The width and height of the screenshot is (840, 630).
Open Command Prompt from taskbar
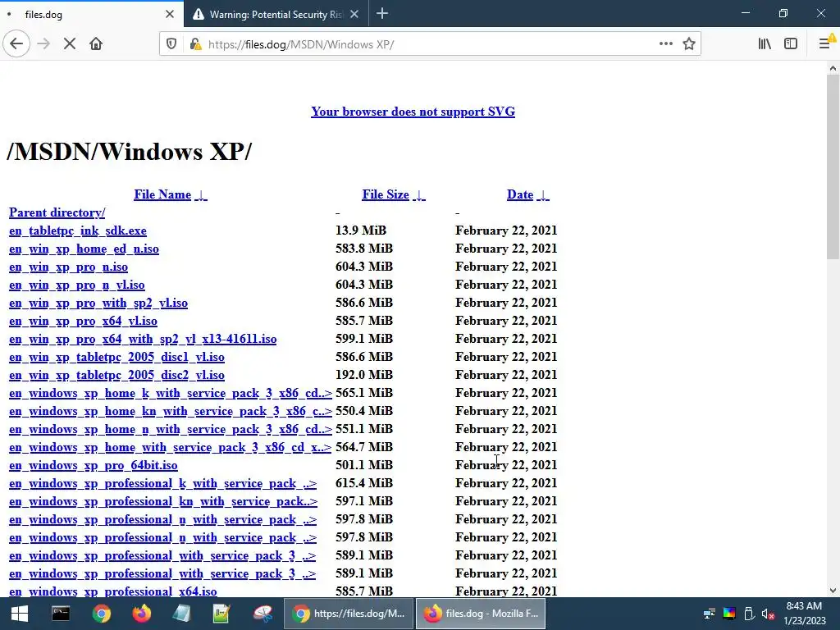click(x=61, y=614)
